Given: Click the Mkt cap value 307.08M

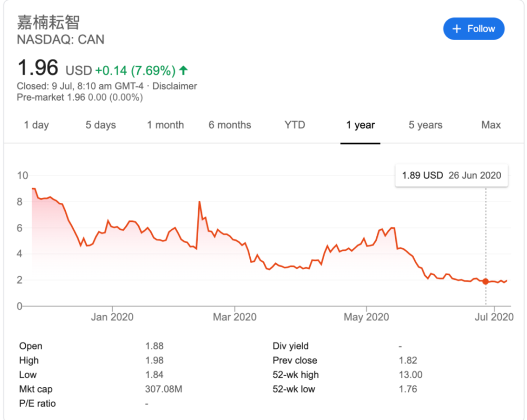Looking at the screenshot, I should 164,389.
